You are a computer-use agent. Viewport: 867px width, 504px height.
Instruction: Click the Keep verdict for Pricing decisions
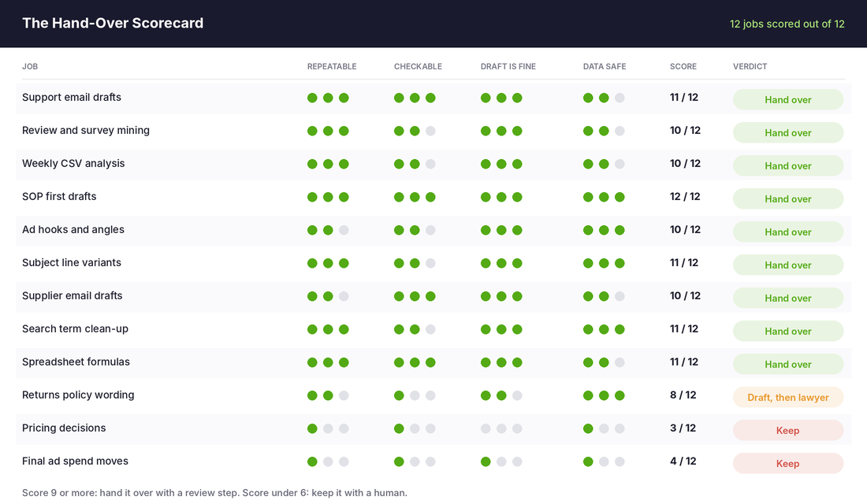coord(788,431)
